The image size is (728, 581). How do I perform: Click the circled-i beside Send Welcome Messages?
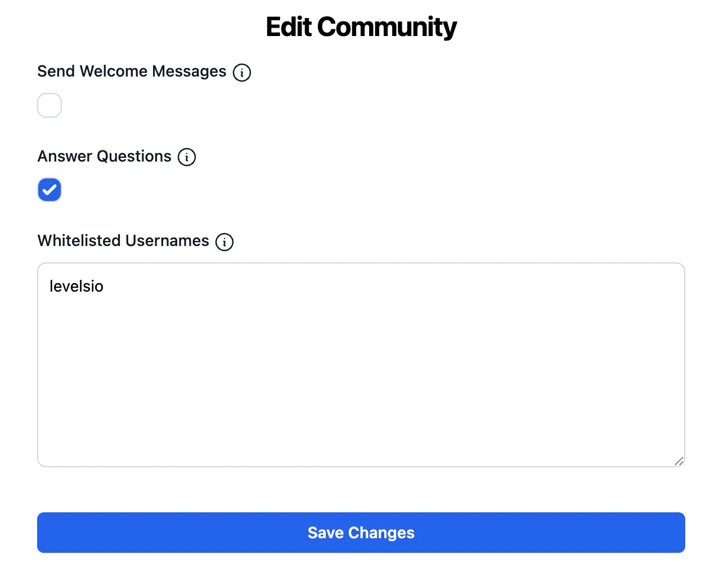[242, 72]
